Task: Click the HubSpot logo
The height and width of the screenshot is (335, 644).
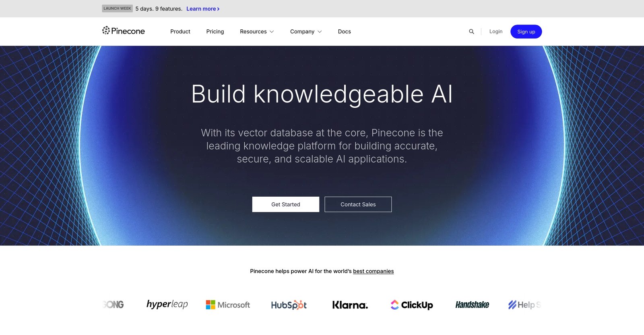Action: point(289,305)
